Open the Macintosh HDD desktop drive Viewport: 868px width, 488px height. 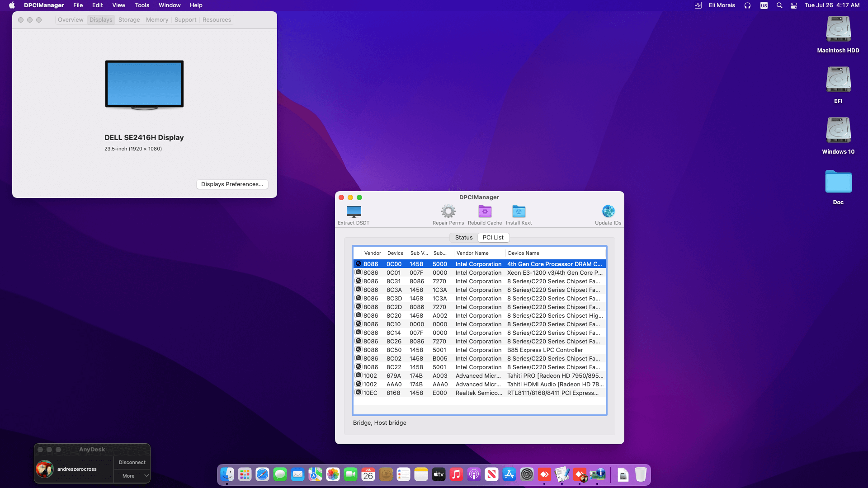[838, 30]
